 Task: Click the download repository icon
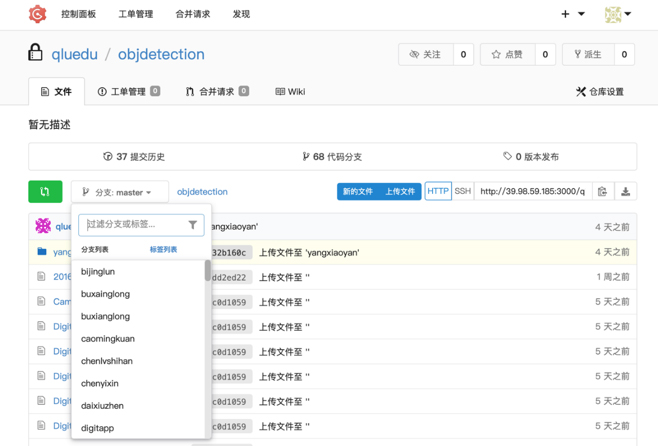tap(625, 192)
